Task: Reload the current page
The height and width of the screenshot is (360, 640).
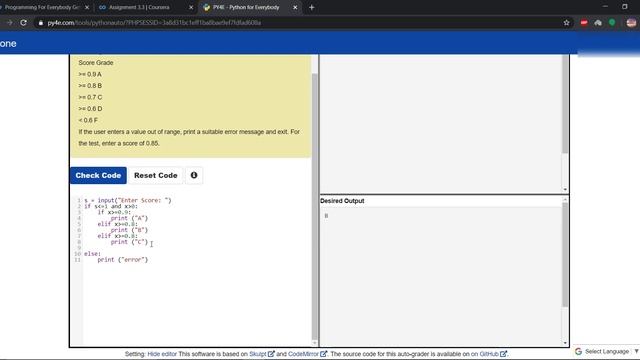Action: click(x=24, y=23)
